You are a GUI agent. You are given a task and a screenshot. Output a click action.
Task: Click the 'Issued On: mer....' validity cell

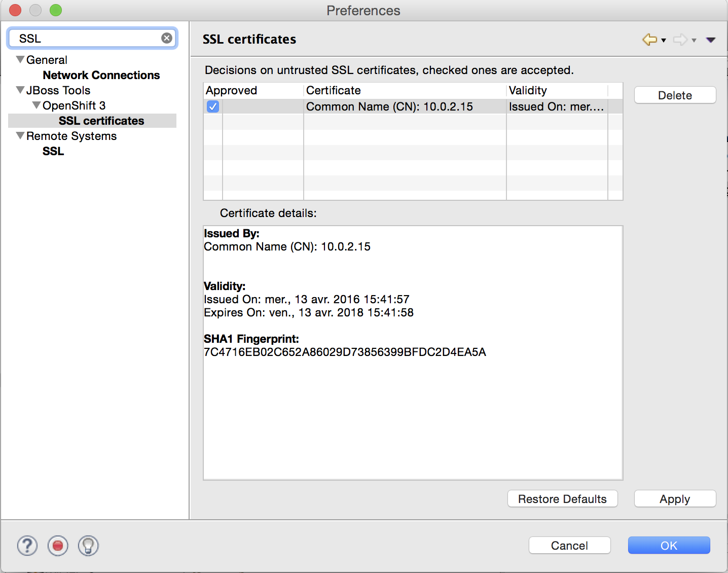(x=557, y=106)
